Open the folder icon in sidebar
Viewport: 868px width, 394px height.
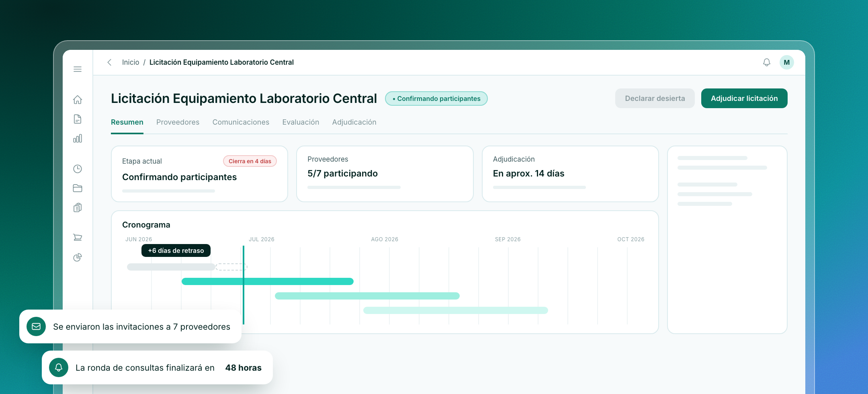(x=78, y=188)
